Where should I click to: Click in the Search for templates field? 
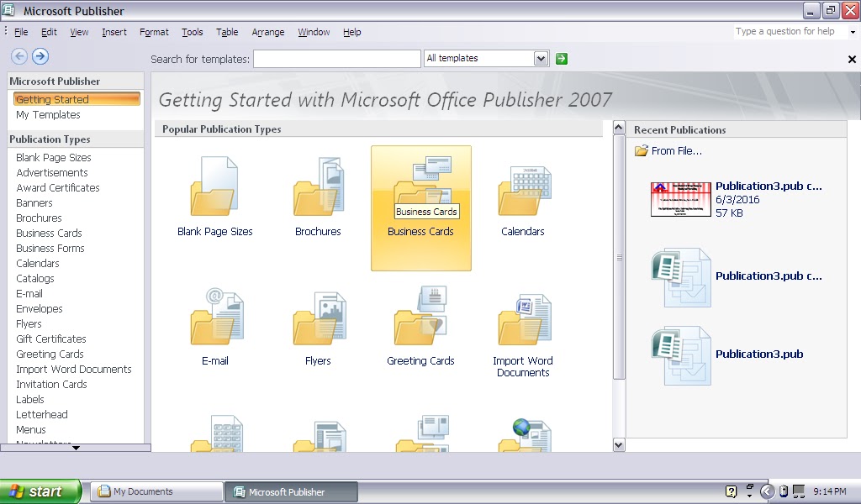pyautogui.click(x=336, y=59)
